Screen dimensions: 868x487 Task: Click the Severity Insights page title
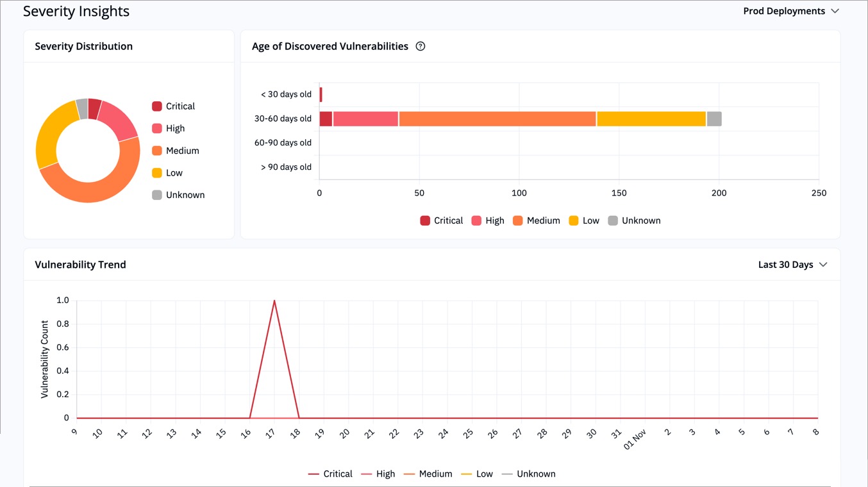76,11
